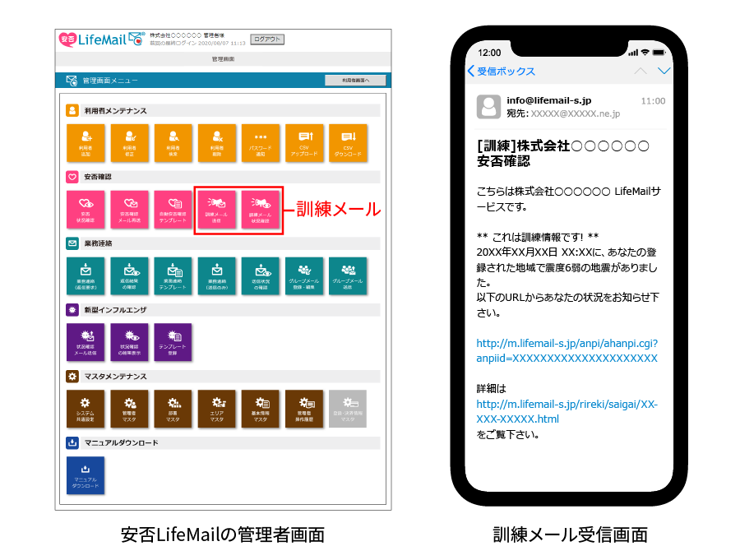
Task: Open the 利用者修正 (edit user) tile
Action: [x=129, y=143]
